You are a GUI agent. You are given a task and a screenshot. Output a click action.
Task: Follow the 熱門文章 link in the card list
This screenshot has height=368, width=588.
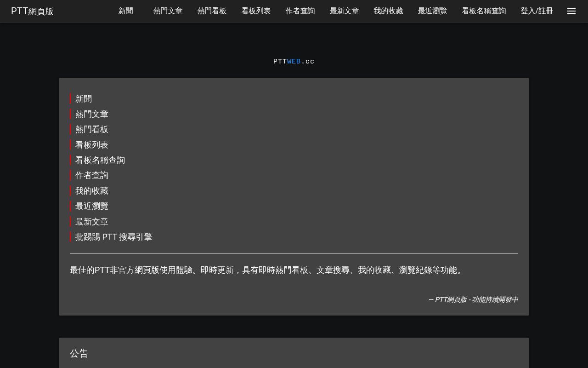(x=92, y=114)
